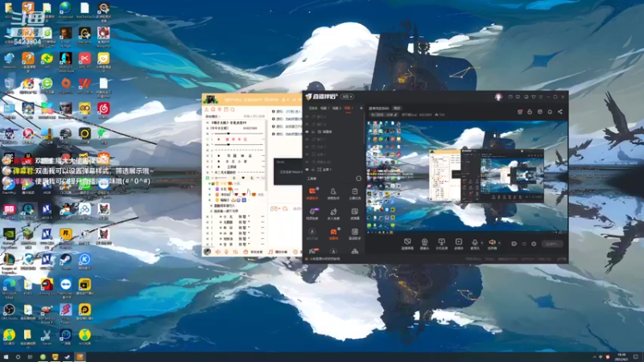Toggle lock icon of third source row
The width and height of the screenshot is (644, 362).
tap(313, 132)
